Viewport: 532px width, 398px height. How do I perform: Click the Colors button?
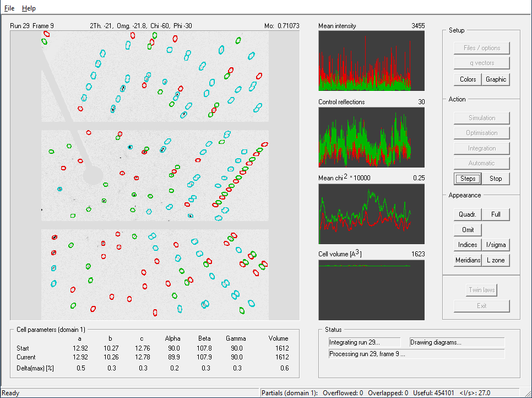point(468,79)
